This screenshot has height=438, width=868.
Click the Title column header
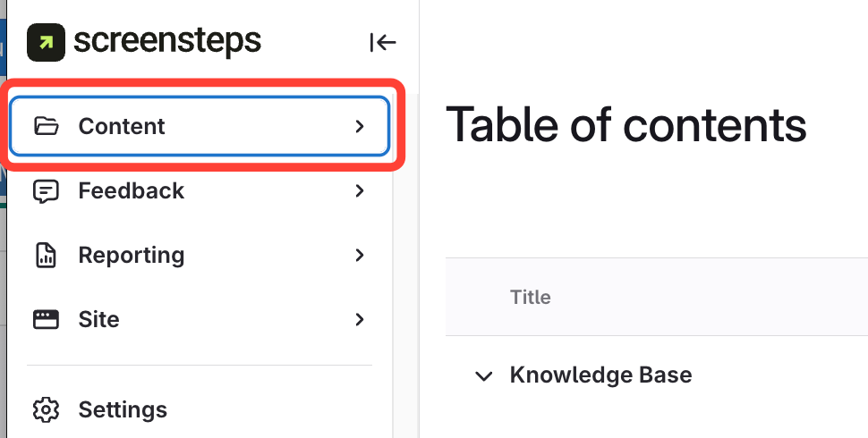click(x=531, y=297)
